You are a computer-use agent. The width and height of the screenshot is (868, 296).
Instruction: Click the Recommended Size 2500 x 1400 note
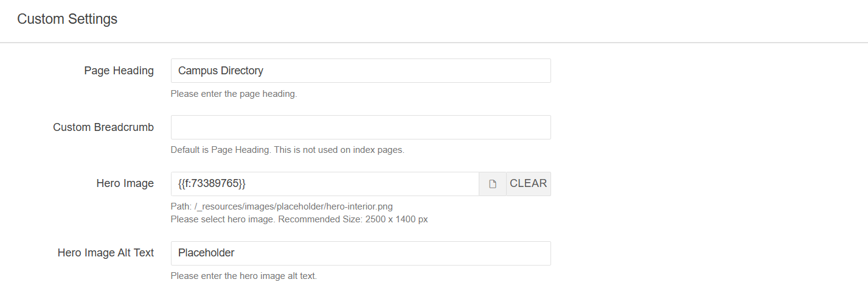coord(353,219)
